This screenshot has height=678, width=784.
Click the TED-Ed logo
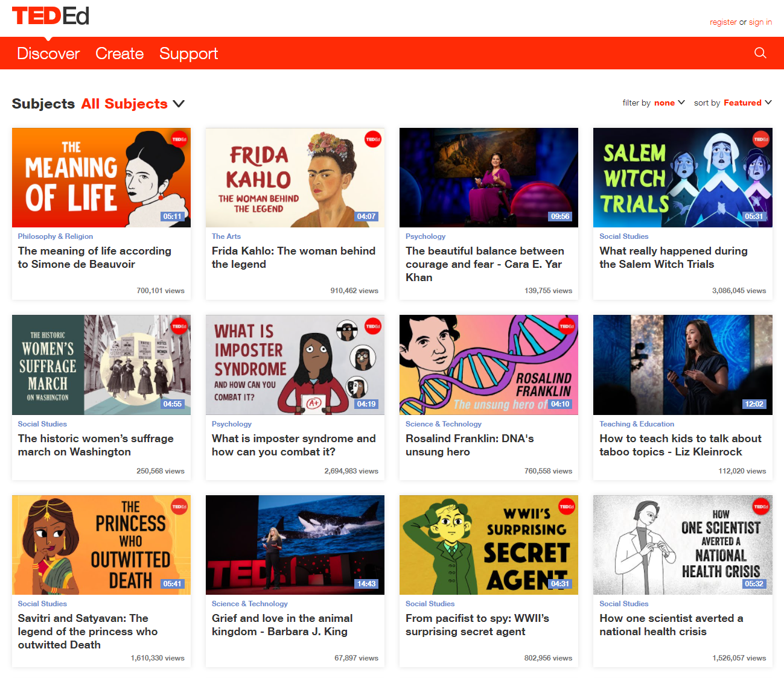51,16
